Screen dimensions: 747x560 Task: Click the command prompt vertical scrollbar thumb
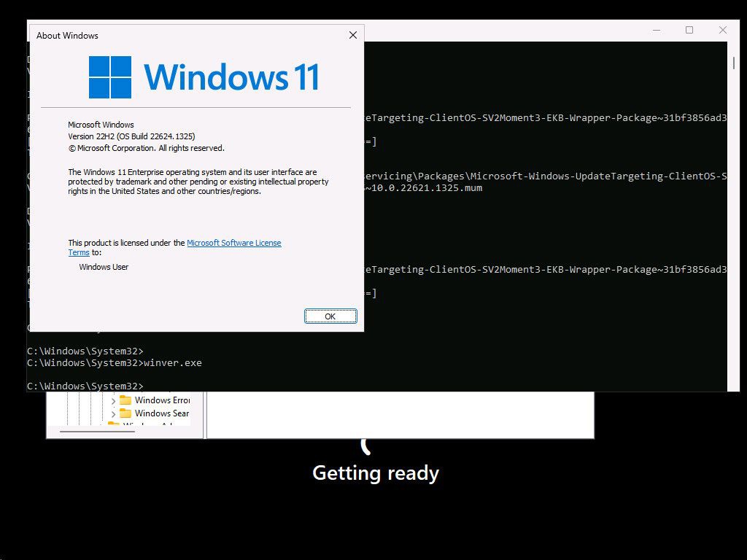(734, 63)
